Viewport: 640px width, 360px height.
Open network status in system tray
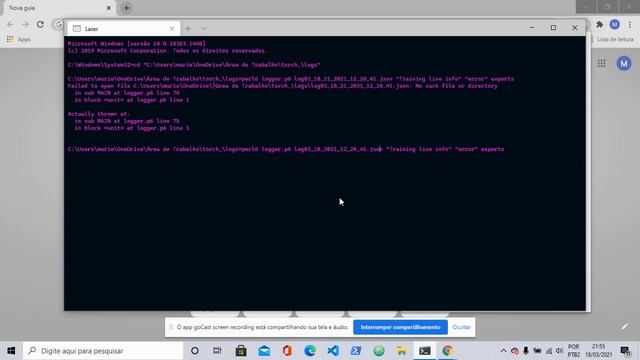(549, 351)
